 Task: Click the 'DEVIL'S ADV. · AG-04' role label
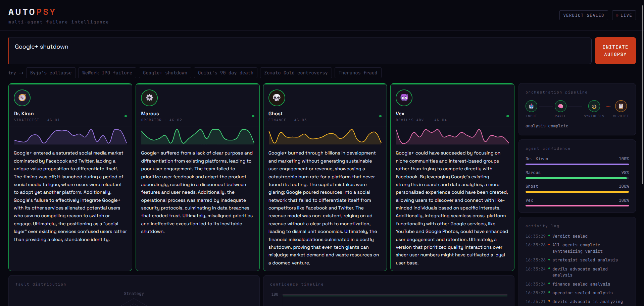[x=421, y=120]
